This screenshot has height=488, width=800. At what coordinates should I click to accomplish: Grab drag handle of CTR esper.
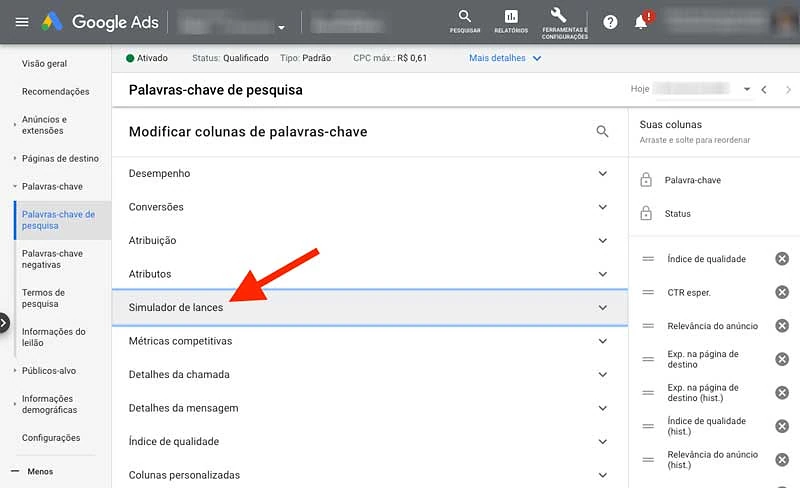(648, 292)
